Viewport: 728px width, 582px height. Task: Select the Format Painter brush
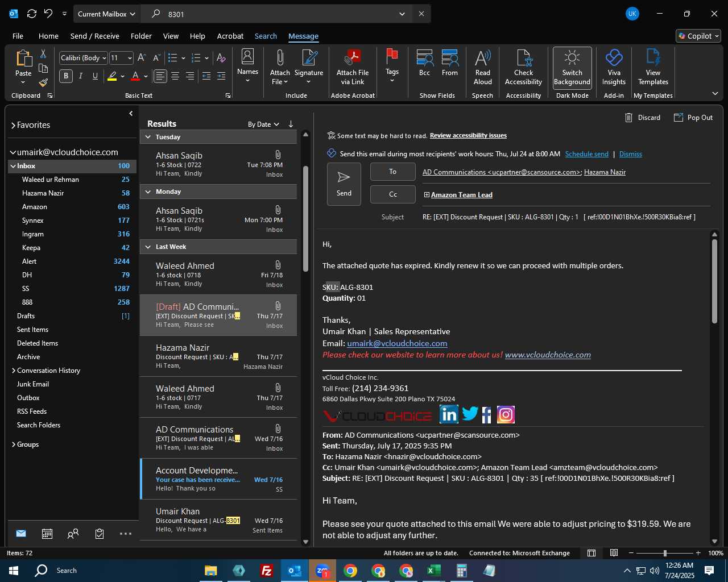[43, 83]
